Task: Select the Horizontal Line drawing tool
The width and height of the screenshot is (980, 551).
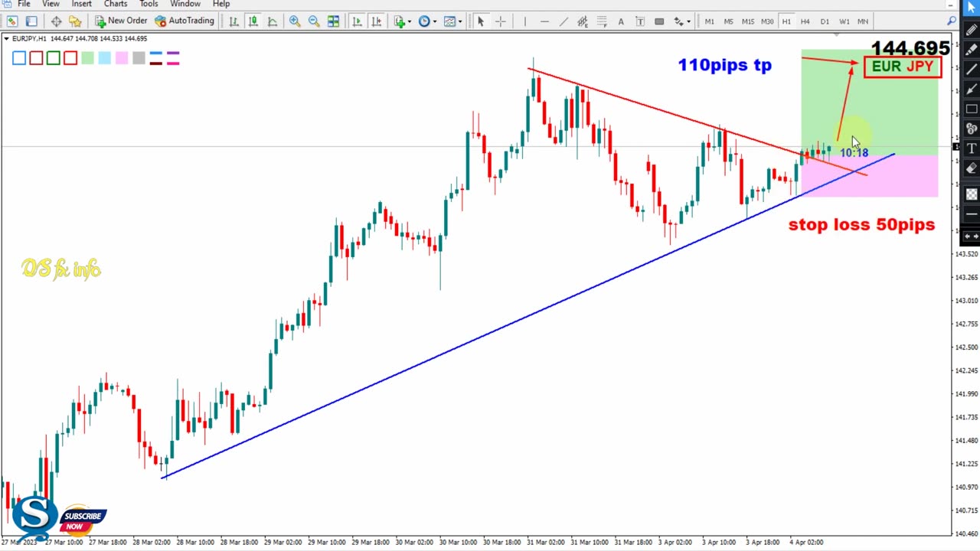Action: 544,21
